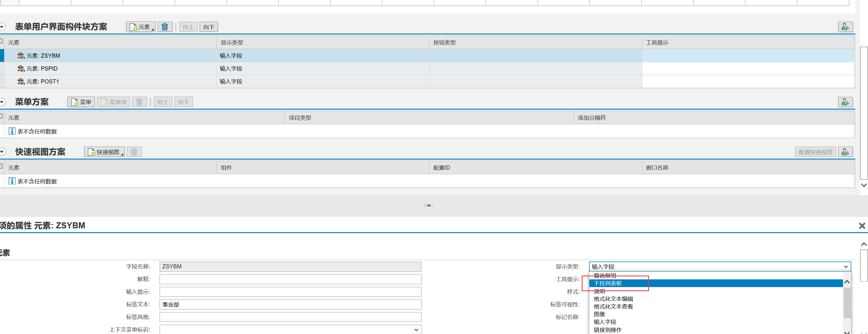868x334 pixels.
Task: Open personalization settings for 表单用户界面构件块方案
Action: point(845,27)
